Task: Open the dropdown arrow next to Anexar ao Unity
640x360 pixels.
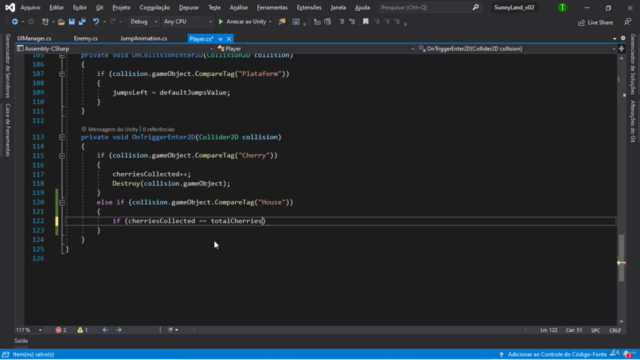Action: pyautogui.click(x=270, y=22)
